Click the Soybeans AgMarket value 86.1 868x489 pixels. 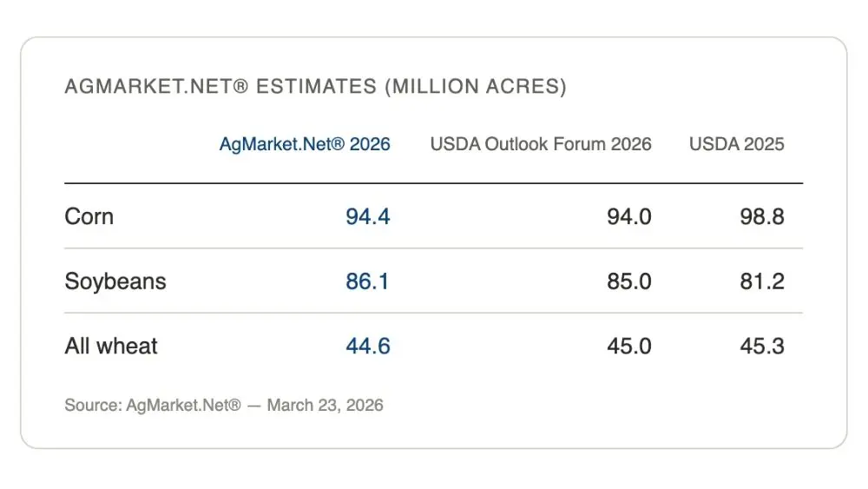[368, 281]
